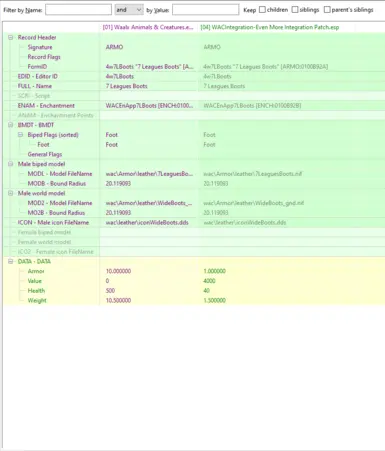Click the patch column 4w7LBoots Editor ID cell
The width and height of the screenshot is (385, 451).
click(x=217, y=76)
